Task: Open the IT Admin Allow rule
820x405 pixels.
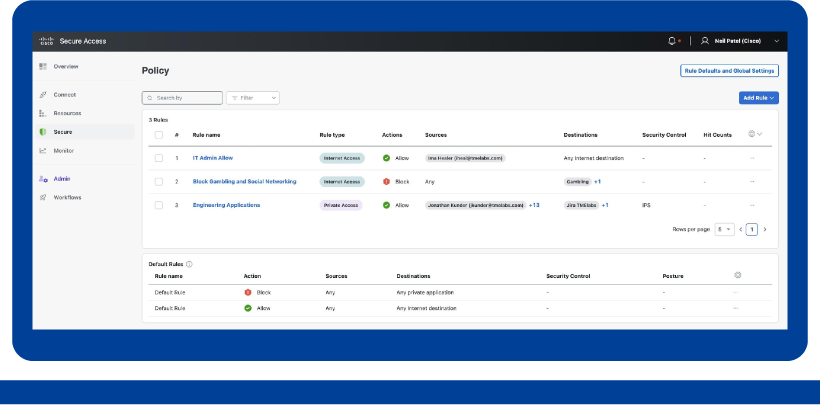Action: click(x=213, y=158)
